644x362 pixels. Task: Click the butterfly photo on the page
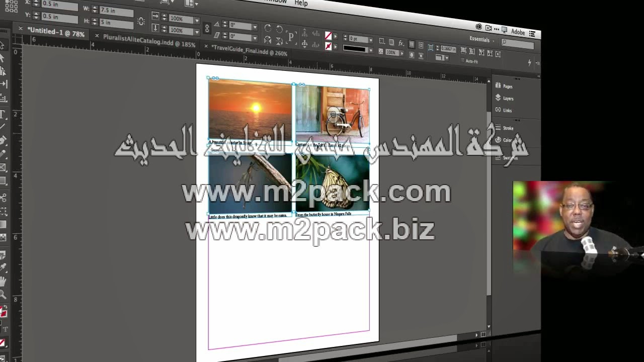coord(332,183)
